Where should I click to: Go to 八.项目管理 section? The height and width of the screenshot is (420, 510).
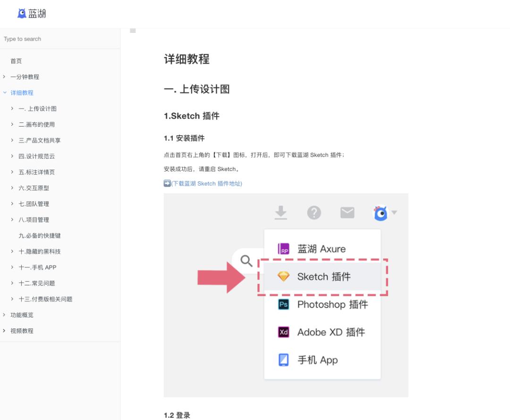tap(34, 220)
